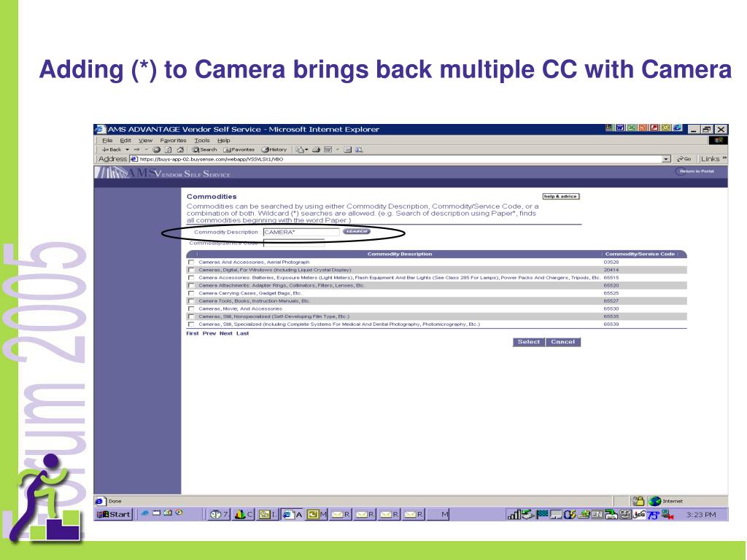Check Cameras, Still, Nonspecialized row
Screen dimensions: 747x560
point(191,316)
